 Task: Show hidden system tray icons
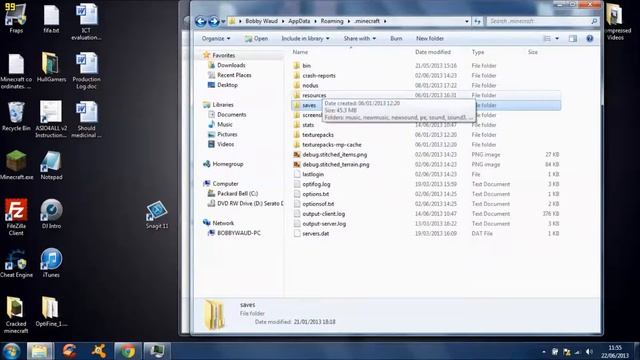coord(544,351)
